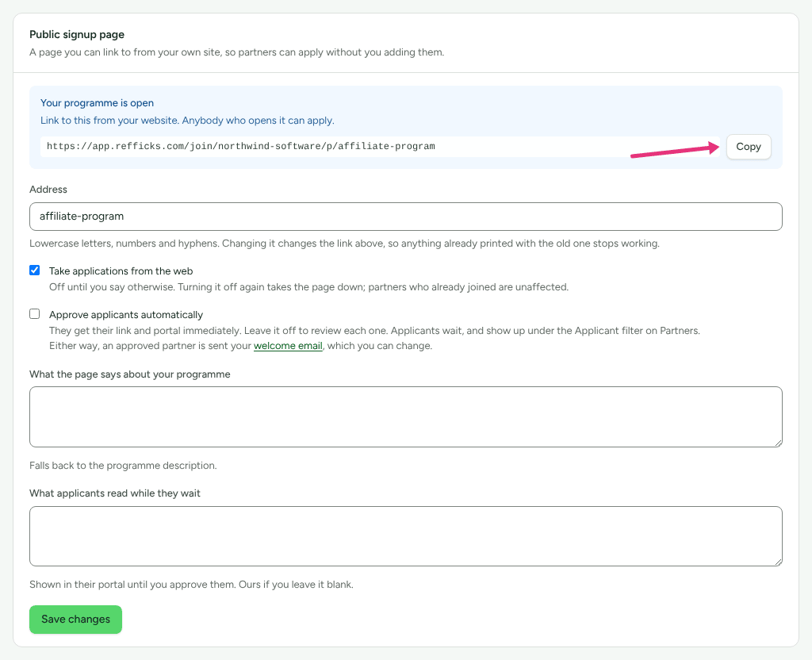
Task: Click 'Your programme is open' status text
Action: pyautogui.click(x=97, y=103)
